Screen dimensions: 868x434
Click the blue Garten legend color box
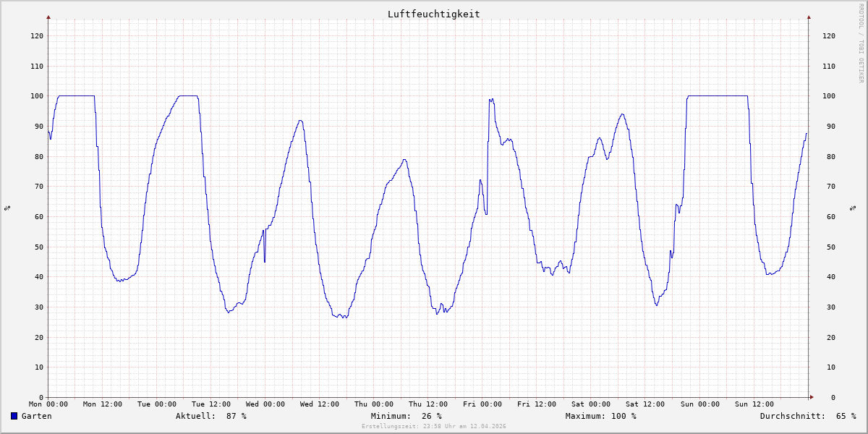(x=14, y=416)
